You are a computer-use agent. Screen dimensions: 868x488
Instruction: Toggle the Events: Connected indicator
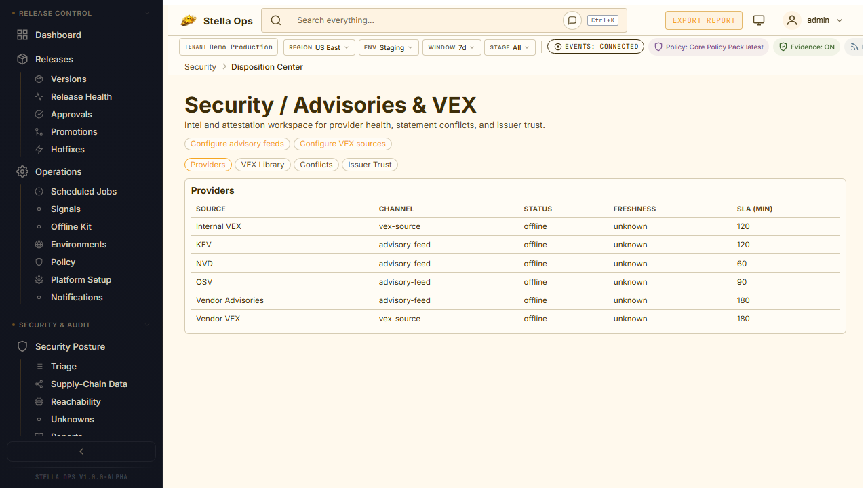pyautogui.click(x=595, y=47)
